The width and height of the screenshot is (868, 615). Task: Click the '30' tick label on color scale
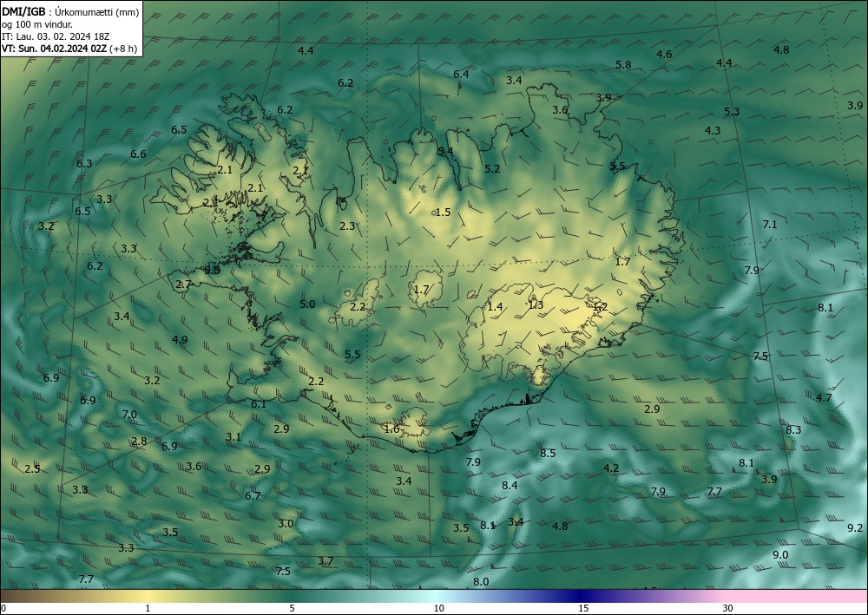727,608
